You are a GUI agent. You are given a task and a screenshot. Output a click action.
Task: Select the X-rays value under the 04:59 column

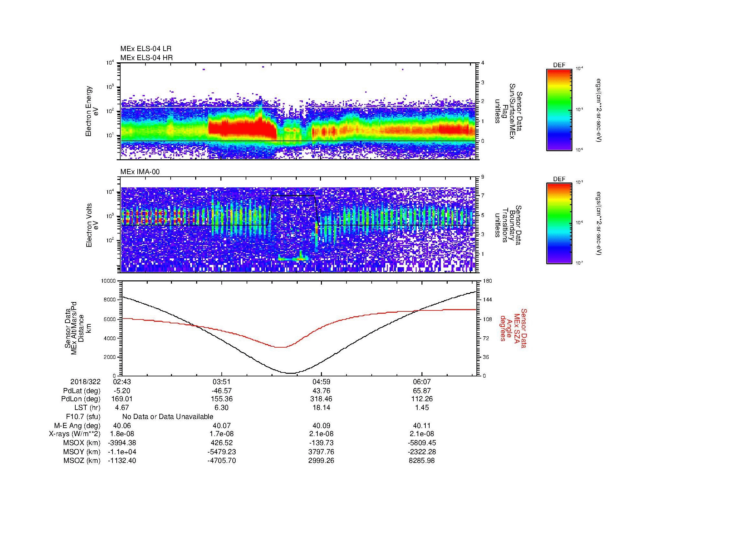(x=321, y=434)
